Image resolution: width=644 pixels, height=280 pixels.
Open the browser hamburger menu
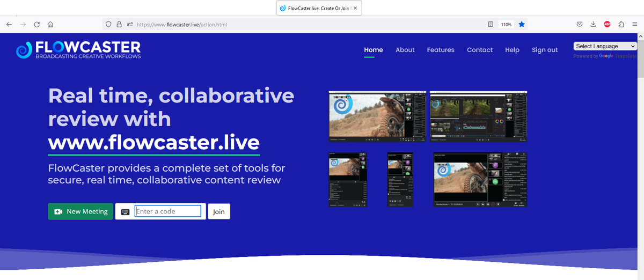[x=634, y=24]
